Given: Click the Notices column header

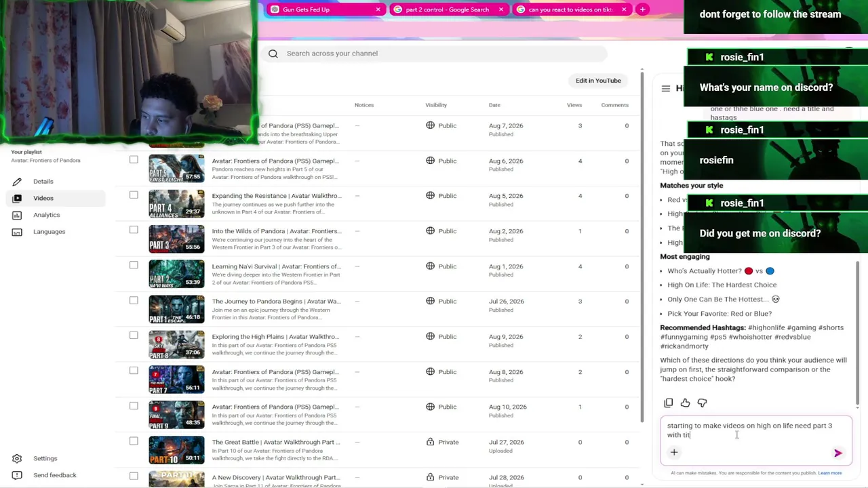Looking at the screenshot, I should point(364,105).
